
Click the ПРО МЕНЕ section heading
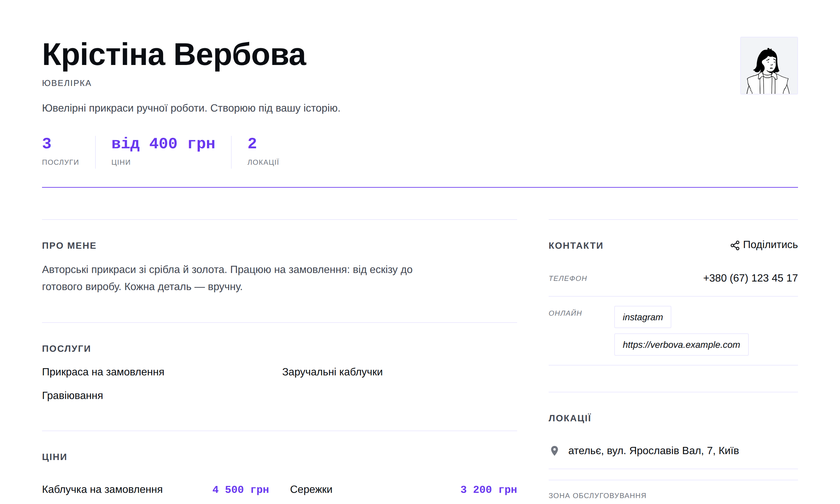69,245
